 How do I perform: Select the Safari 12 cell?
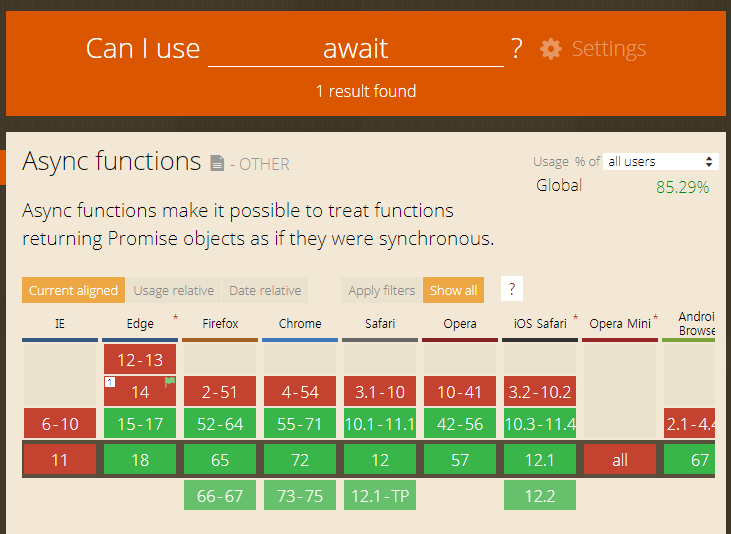point(380,459)
